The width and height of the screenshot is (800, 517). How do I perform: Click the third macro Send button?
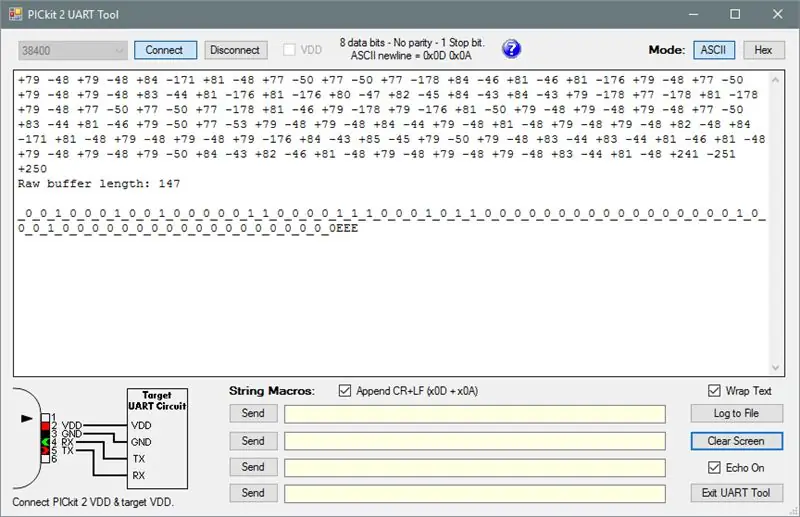click(x=253, y=467)
